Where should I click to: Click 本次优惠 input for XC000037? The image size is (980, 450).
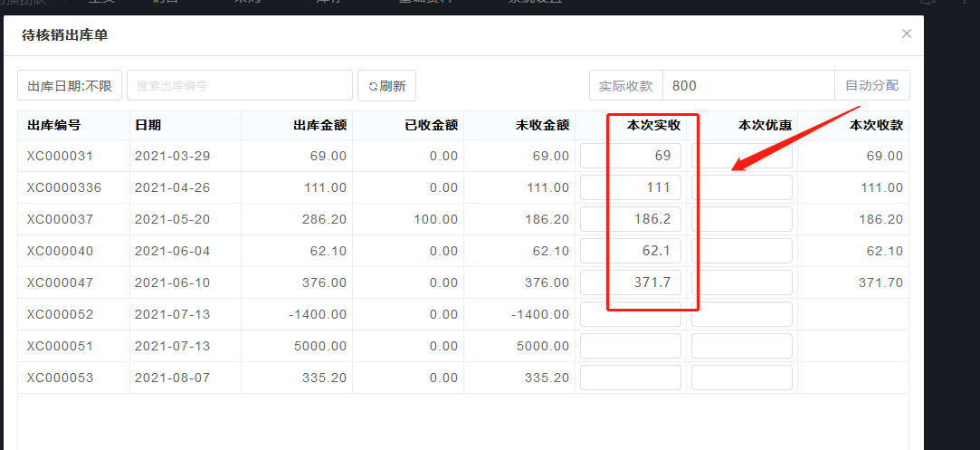(x=741, y=219)
